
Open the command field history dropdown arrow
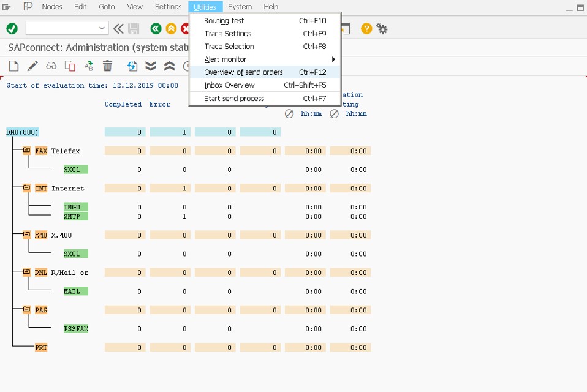102,28
